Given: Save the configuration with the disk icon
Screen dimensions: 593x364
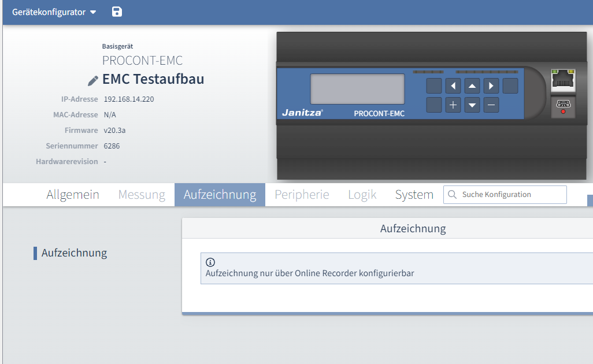Looking at the screenshot, I should coord(117,12).
